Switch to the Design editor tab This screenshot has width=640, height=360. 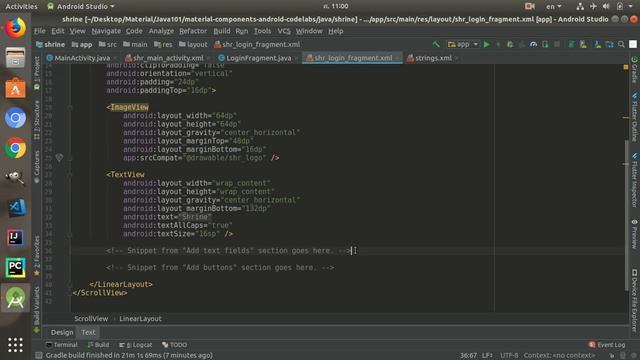click(x=62, y=333)
